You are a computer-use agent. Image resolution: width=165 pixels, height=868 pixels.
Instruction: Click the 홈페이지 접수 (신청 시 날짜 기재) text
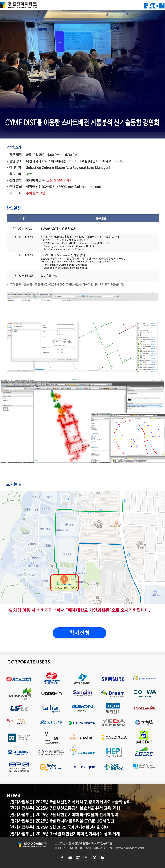click(48, 180)
